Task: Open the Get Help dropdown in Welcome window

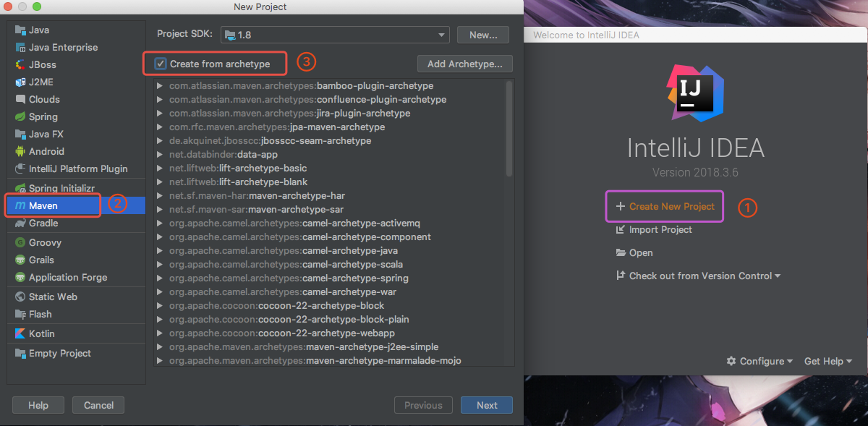Action: [828, 361]
